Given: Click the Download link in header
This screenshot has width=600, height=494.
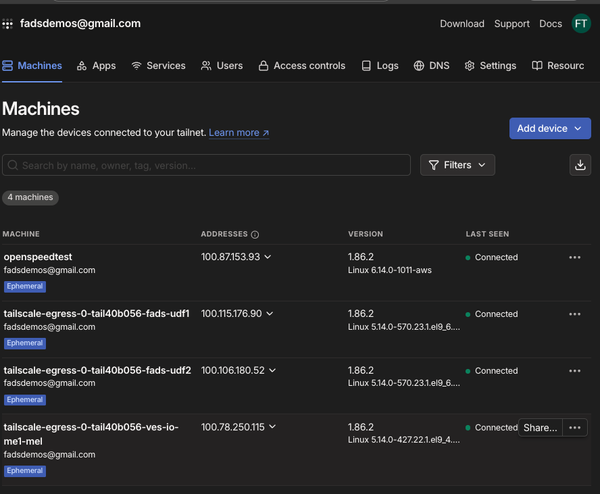Looking at the screenshot, I should pyautogui.click(x=462, y=23).
